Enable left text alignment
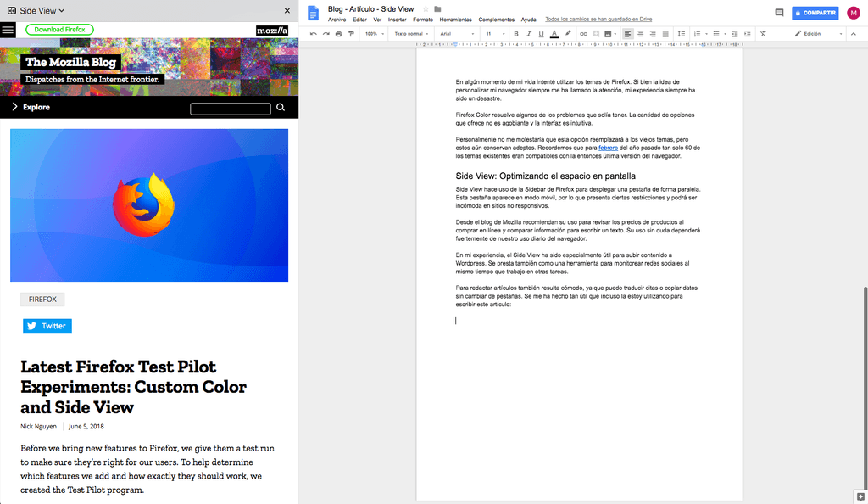Screen dimensions: 868x504 tap(627, 34)
